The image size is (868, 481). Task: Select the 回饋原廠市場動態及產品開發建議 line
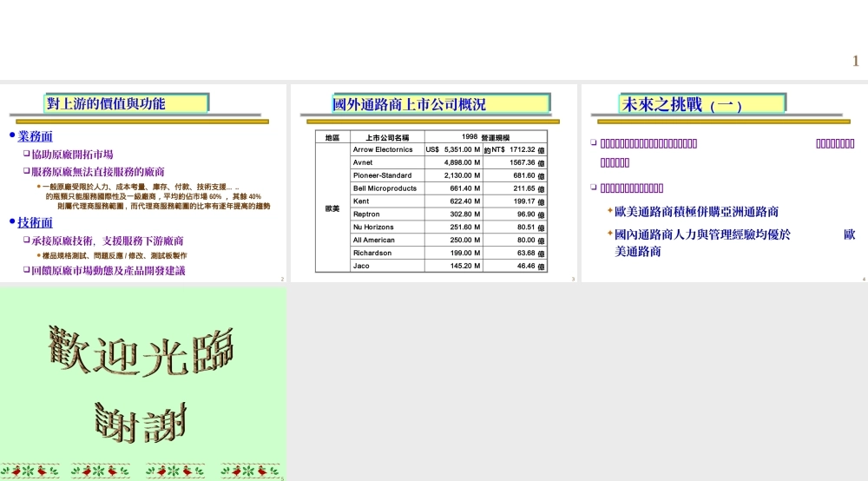(x=108, y=271)
